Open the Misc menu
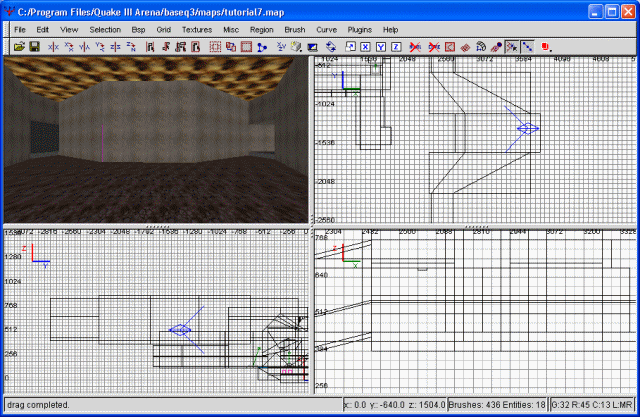Viewport: 640px width, 417px height. (x=231, y=30)
